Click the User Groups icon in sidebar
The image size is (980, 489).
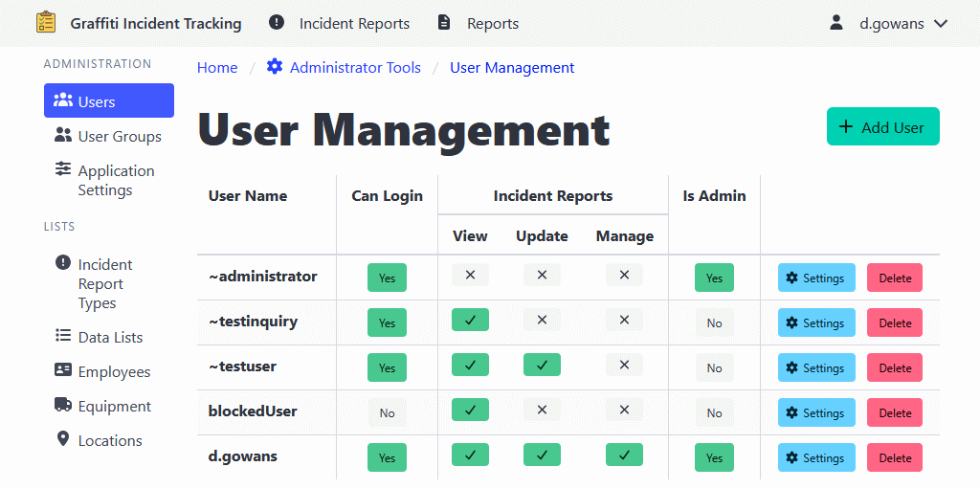click(x=63, y=134)
